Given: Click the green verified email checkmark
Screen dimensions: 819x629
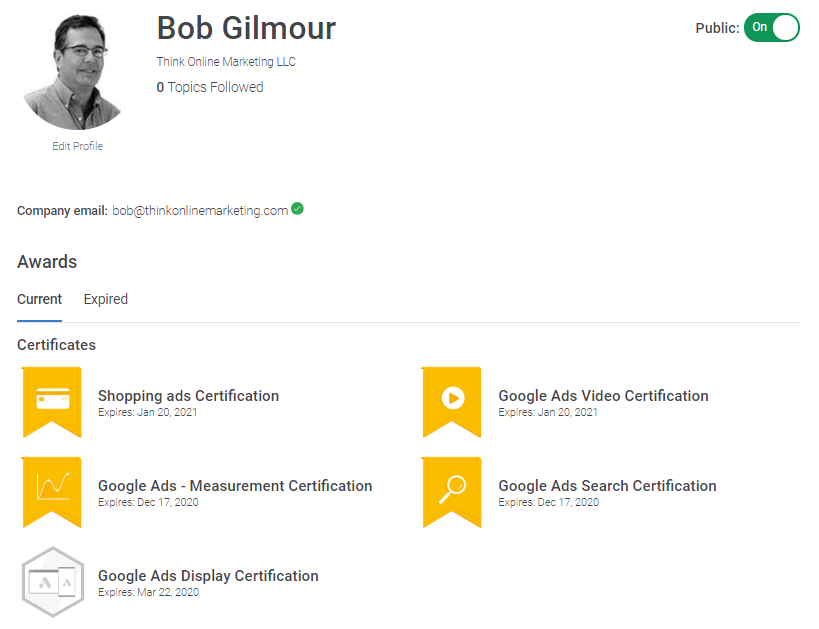Looking at the screenshot, I should pos(298,209).
